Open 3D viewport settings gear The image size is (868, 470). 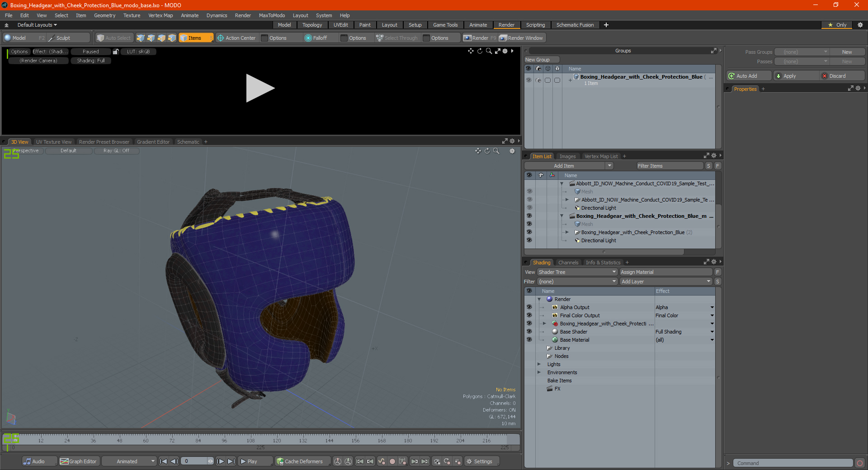512,151
